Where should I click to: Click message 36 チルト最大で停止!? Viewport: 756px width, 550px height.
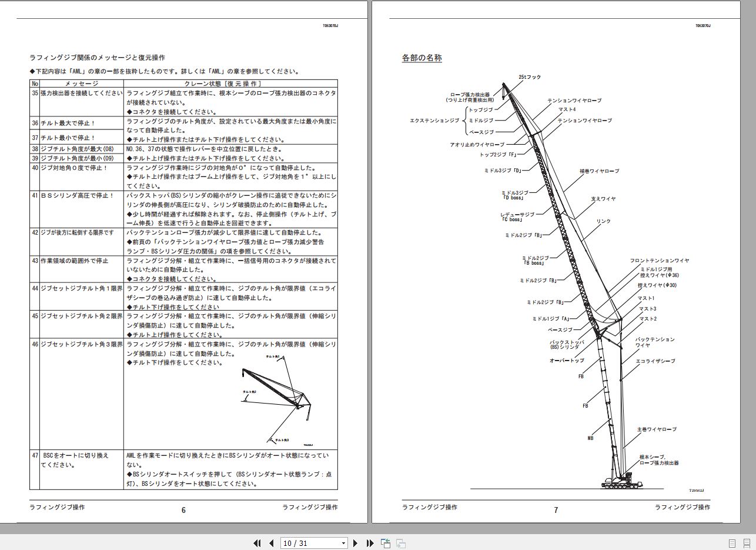68,122
